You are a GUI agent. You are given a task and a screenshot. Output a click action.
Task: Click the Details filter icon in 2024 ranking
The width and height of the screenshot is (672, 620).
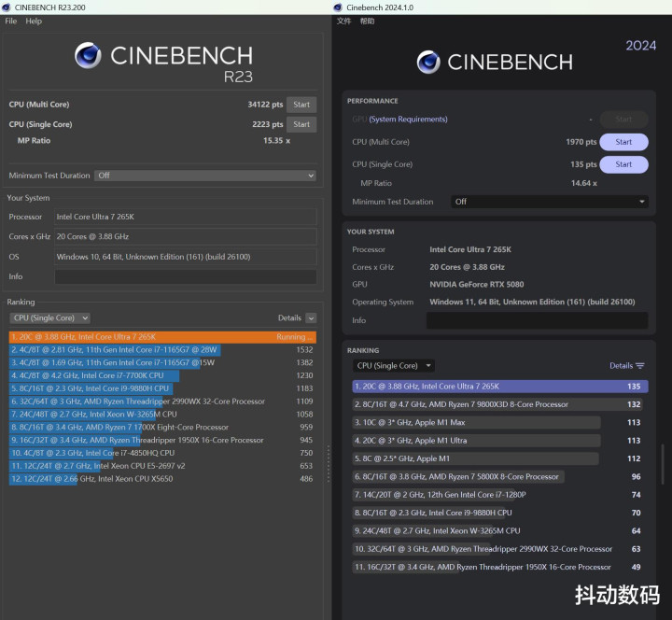640,366
